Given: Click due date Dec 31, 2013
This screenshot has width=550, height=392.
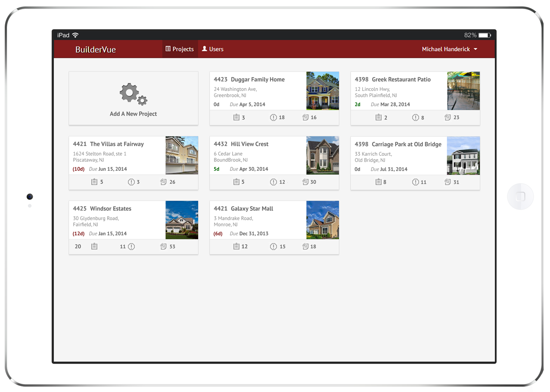Looking at the screenshot, I should click(254, 233).
